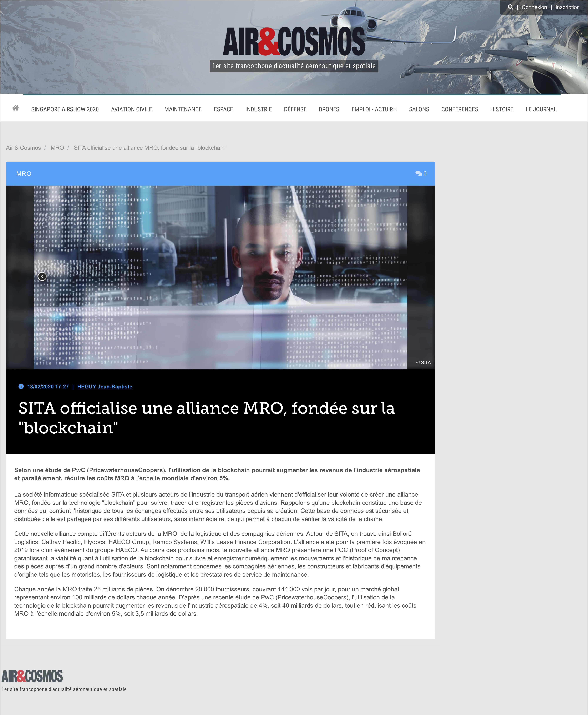Open the home icon in navigation
Screen dimensions: 588x715
(x=16, y=108)
